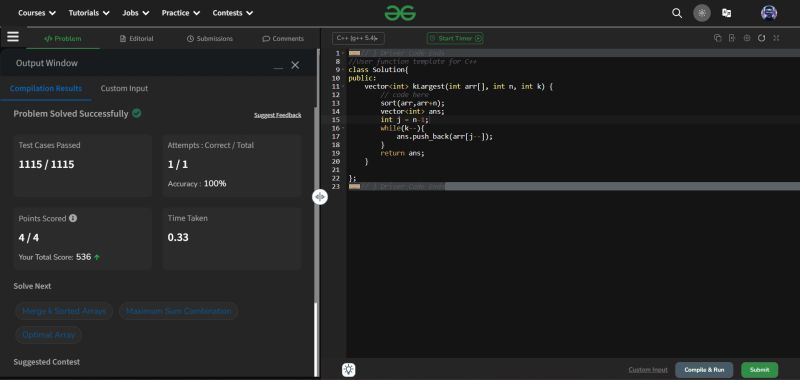Click the panel divider resize handle

[319, 197]
